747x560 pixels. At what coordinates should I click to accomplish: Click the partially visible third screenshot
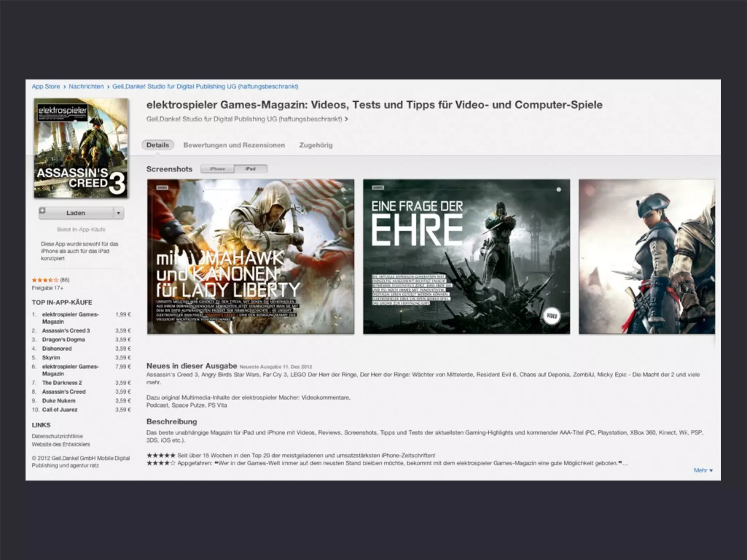pos(647,256)
